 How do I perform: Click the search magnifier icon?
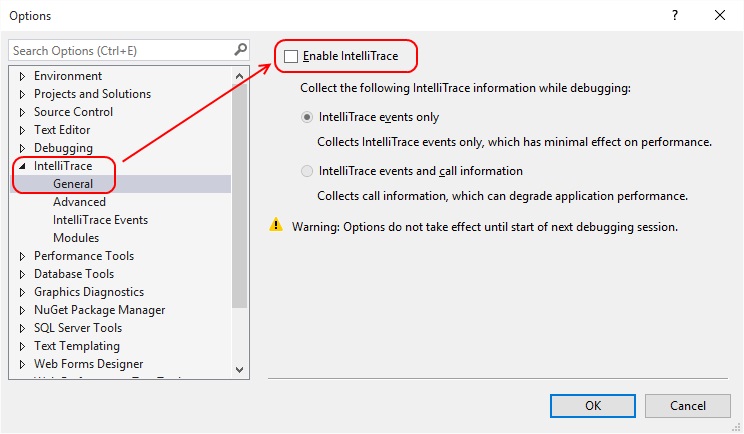[240, 49]
